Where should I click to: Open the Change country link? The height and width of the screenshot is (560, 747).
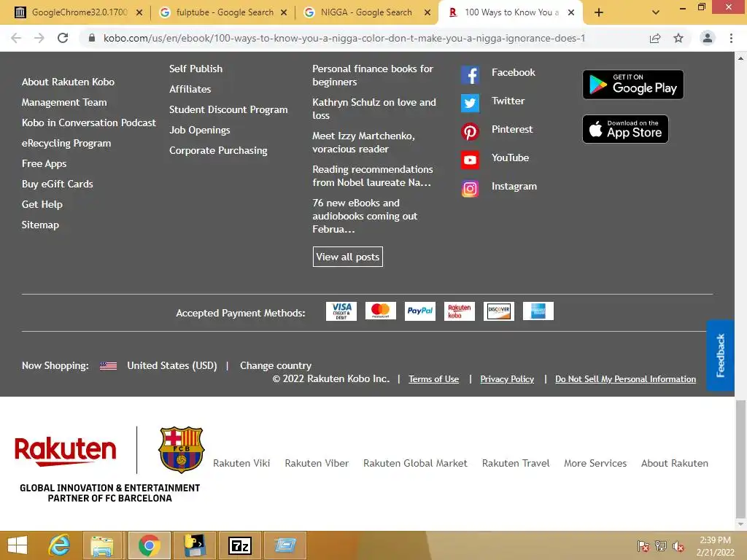(x=275, y=366)
